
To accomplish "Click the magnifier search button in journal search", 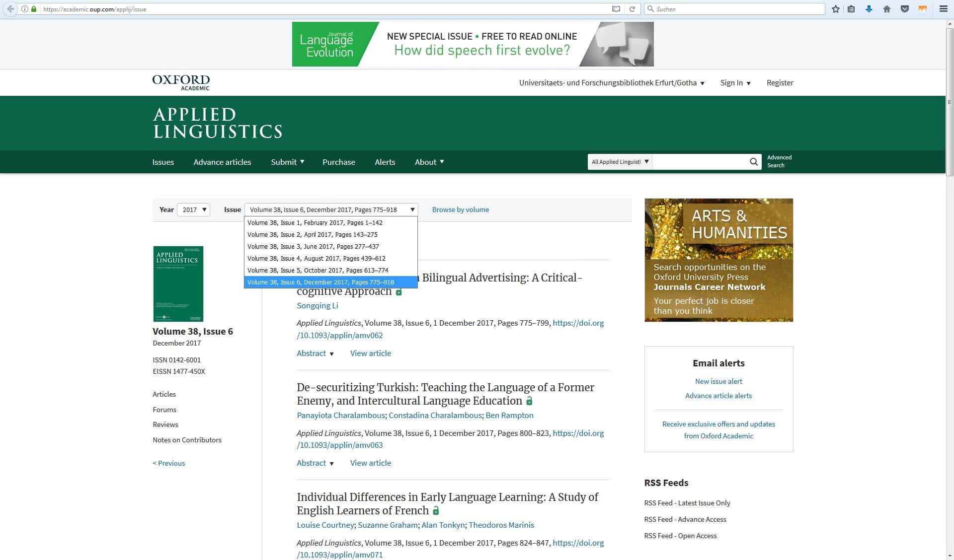I will pyautogui.click(x=754, y=162).
